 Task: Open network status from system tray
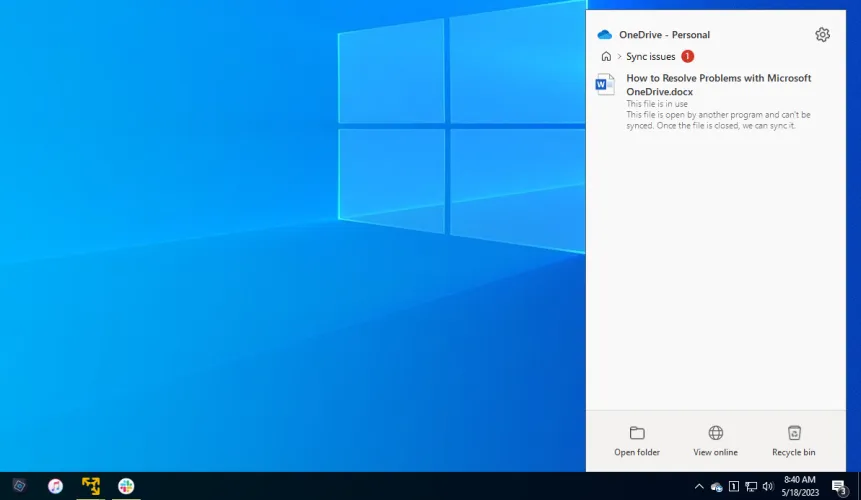pos(751,487)
